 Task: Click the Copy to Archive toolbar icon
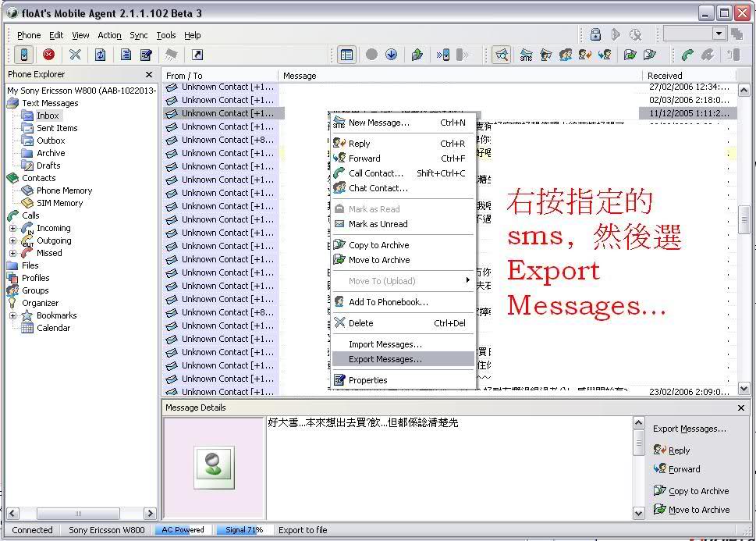(650, 55)
